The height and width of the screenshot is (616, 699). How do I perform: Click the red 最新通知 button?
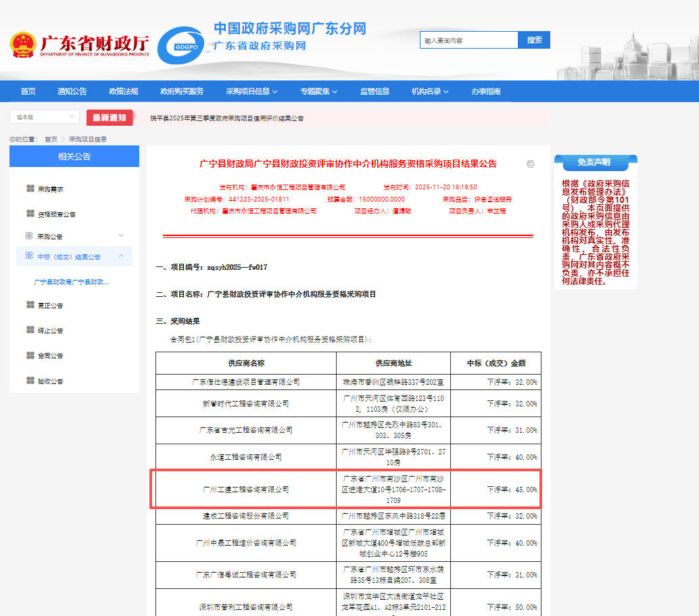[x=109, y=118]
